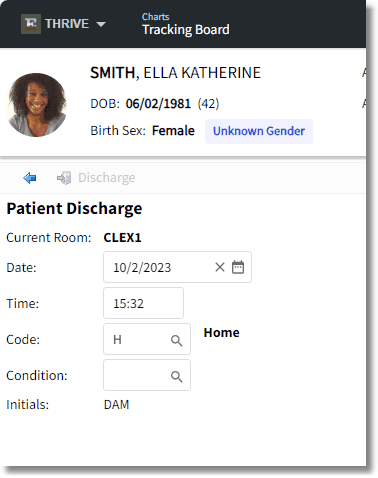378x478 pixels.
Task: Click the Date input field
Action: [x=177, y=267]
